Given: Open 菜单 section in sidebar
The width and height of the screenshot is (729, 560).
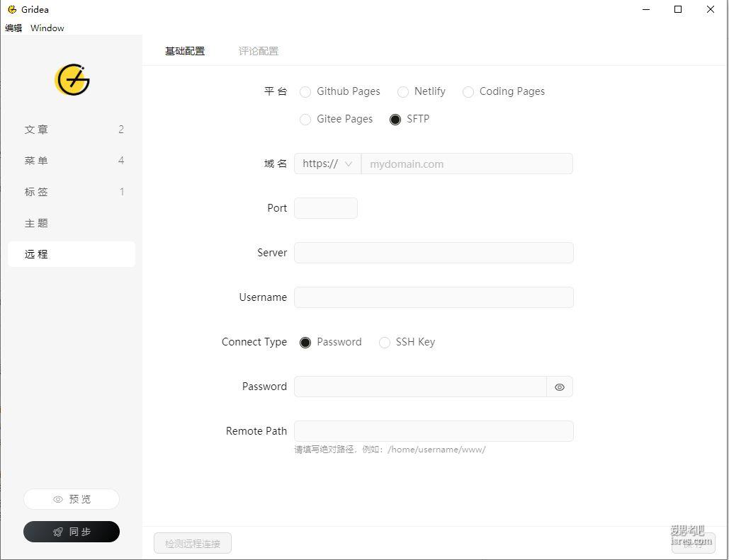Looking at the screenshot, I should coord(72,160).
